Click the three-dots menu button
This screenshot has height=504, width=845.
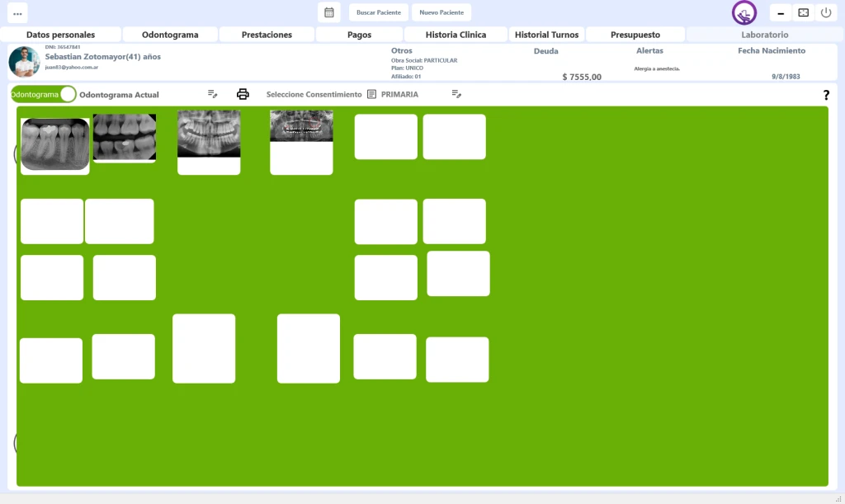point(17,13)
